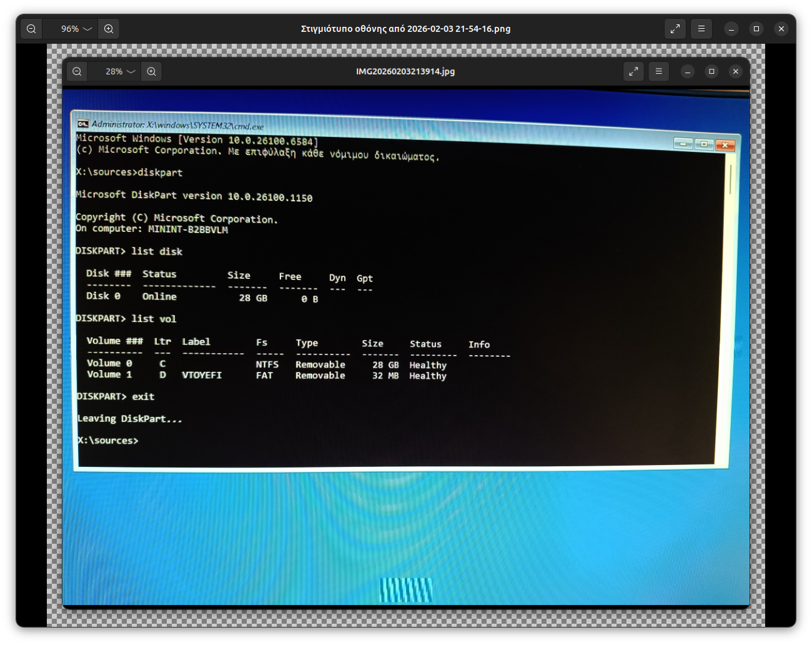Minimize the inner IMG20260203213914.jpg window
This screenshot has height=645, width=812.
tap(688, 71)
